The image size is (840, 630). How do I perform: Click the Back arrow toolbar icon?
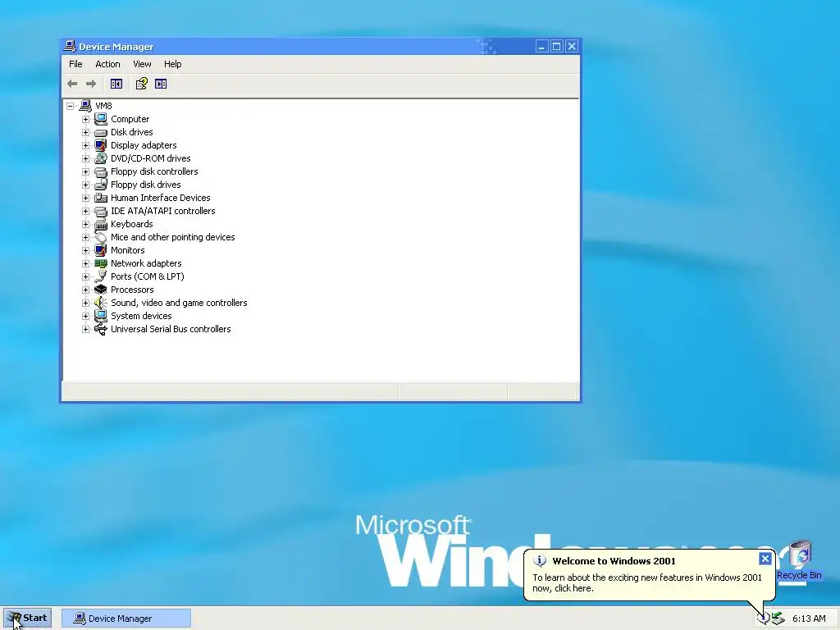(72, 84)
